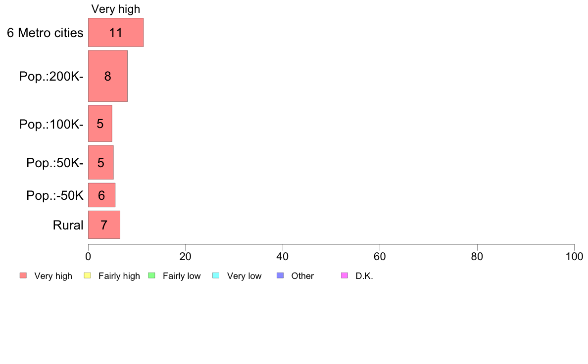Click the D.K. magenta legend swatch
Viewport: 588px width, 364px height.
344,275
